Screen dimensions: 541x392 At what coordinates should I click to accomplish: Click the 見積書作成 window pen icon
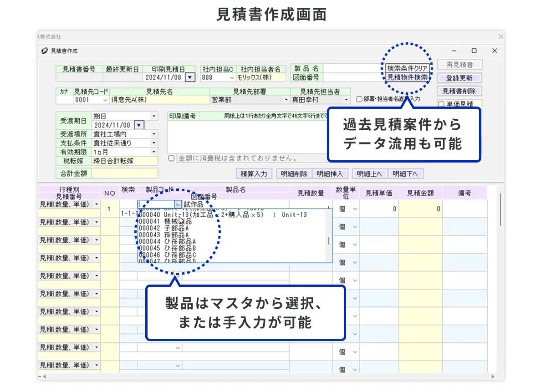point(45,51)
